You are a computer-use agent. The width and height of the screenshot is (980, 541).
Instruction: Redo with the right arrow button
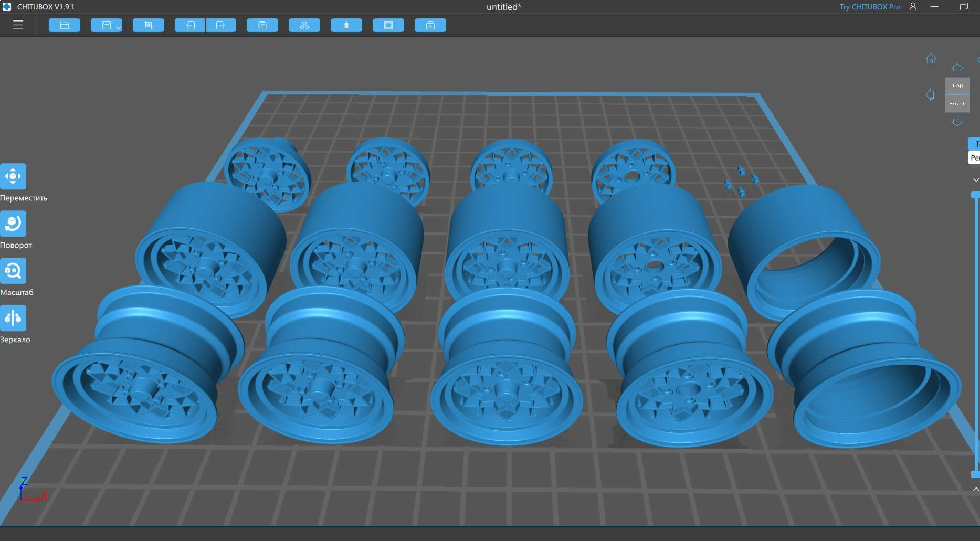[220, 25]
